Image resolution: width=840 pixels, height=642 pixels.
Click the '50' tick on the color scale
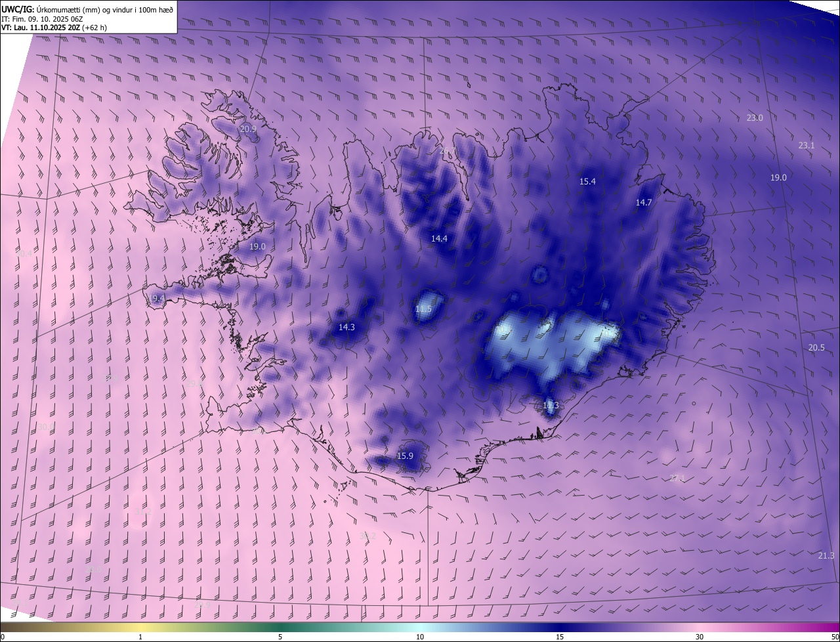click(835, 637)
